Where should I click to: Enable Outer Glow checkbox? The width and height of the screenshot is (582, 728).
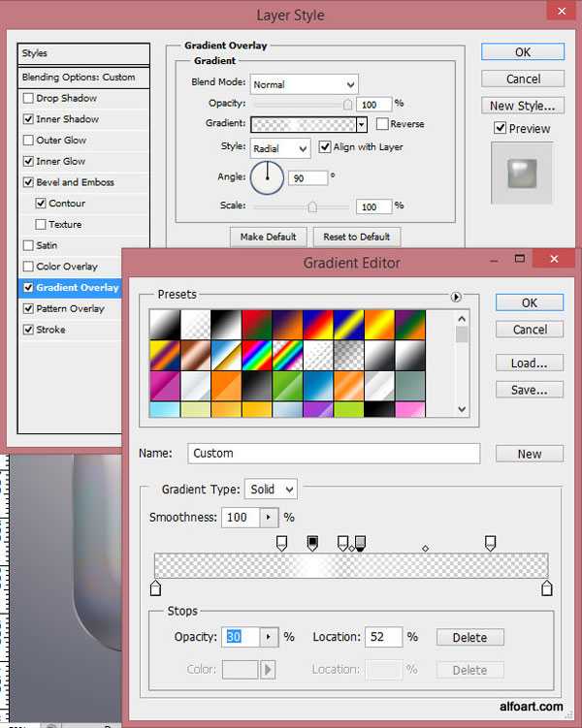(28, 140)
